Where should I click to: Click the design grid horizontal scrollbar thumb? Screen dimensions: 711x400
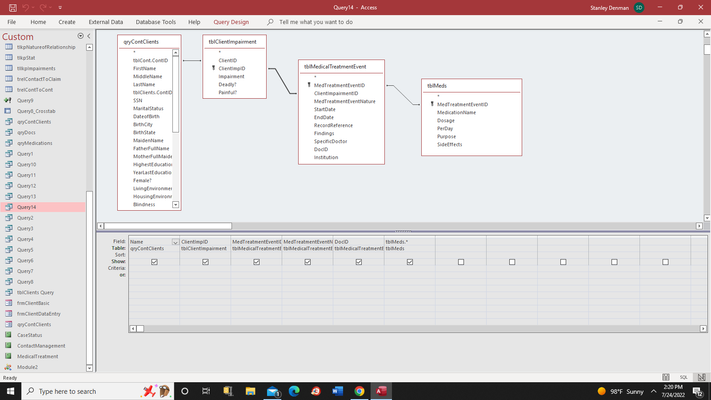(140, 329)
